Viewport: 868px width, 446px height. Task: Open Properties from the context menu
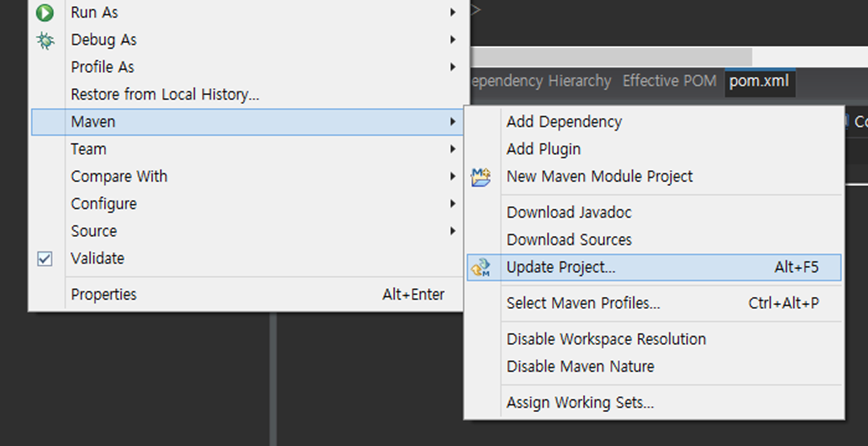tap(247, 294)
